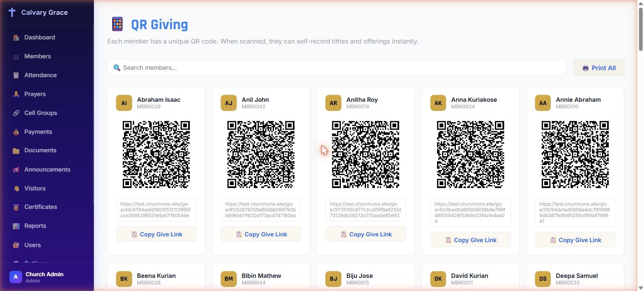Click the printer icon in Print All
644x291 pixels.
tap(585, 68)
